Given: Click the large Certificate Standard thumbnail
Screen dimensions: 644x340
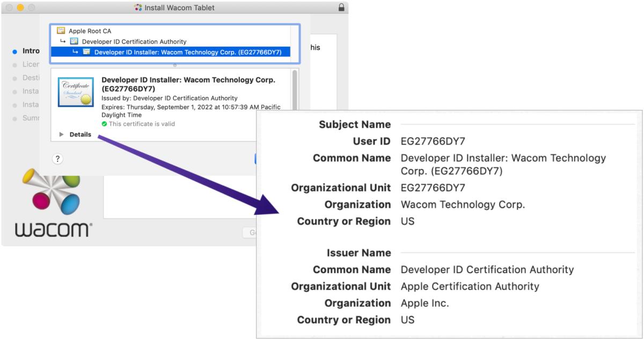Looking at the screenshot, I should (76, 92).
